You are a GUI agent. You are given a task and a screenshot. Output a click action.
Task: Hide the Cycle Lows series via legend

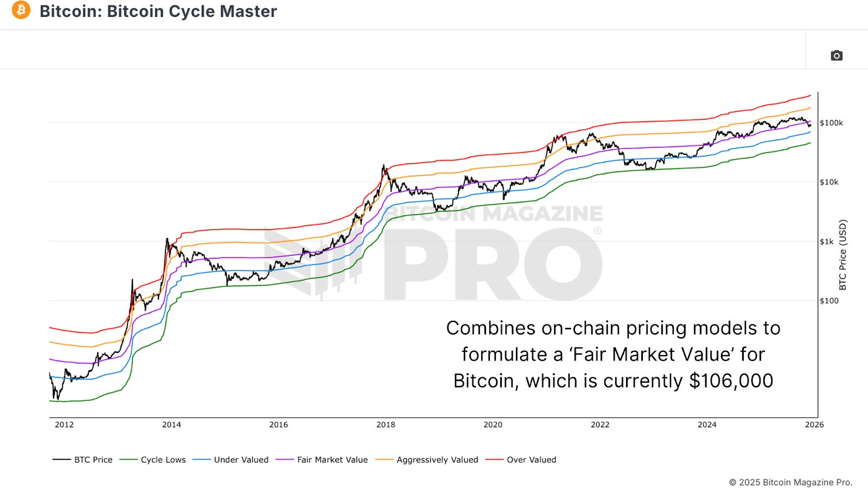pyautogui.click(x=163, y=459)
